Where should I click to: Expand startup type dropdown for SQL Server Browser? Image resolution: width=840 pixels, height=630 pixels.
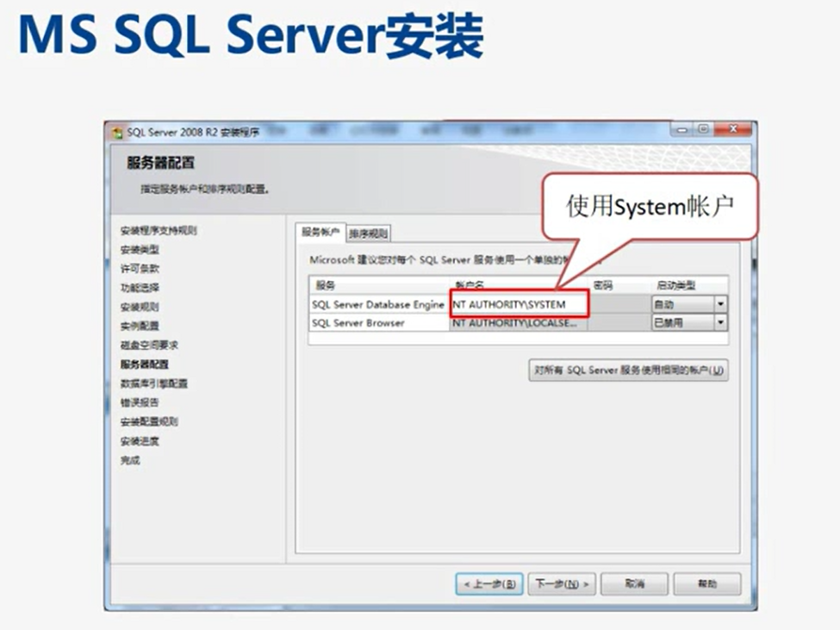click(720, 323)
